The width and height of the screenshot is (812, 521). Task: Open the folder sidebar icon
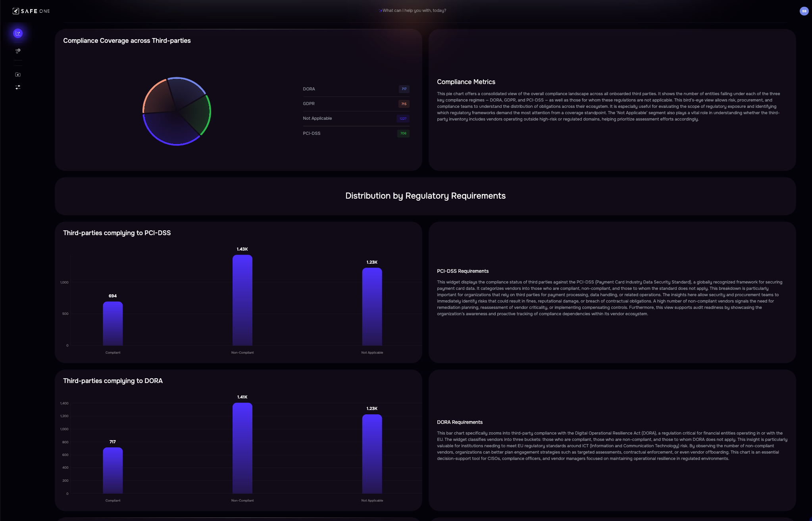click(x=18, y=75)
